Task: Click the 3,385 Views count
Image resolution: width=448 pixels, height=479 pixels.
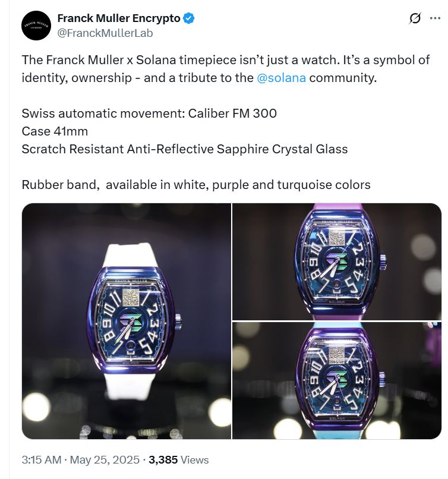Action: (178, 460)
